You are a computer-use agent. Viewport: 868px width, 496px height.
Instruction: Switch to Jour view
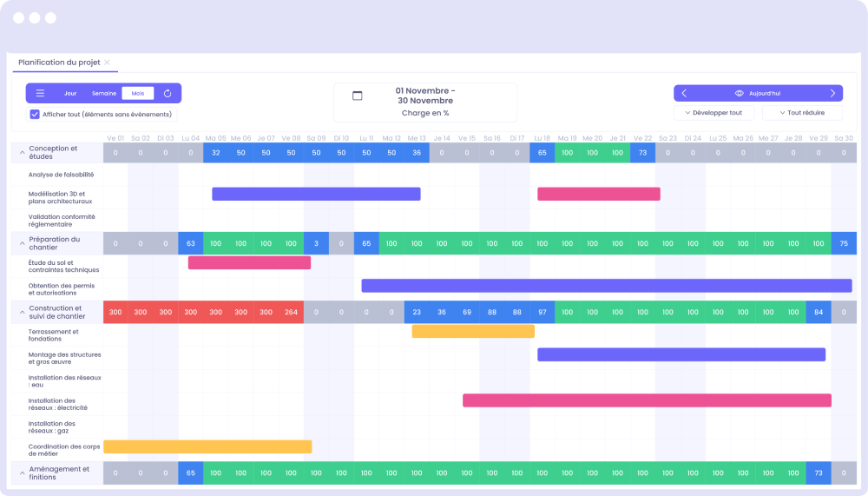70,93
